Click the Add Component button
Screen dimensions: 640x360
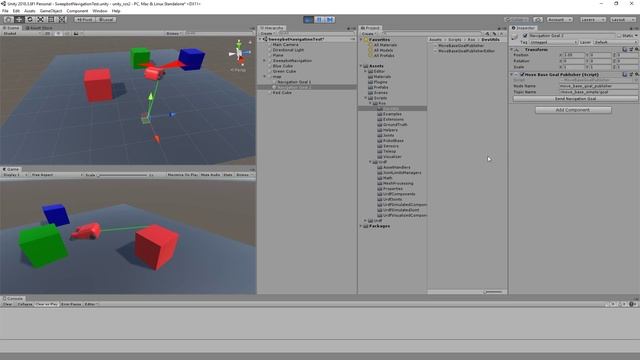tap(573, 110)
